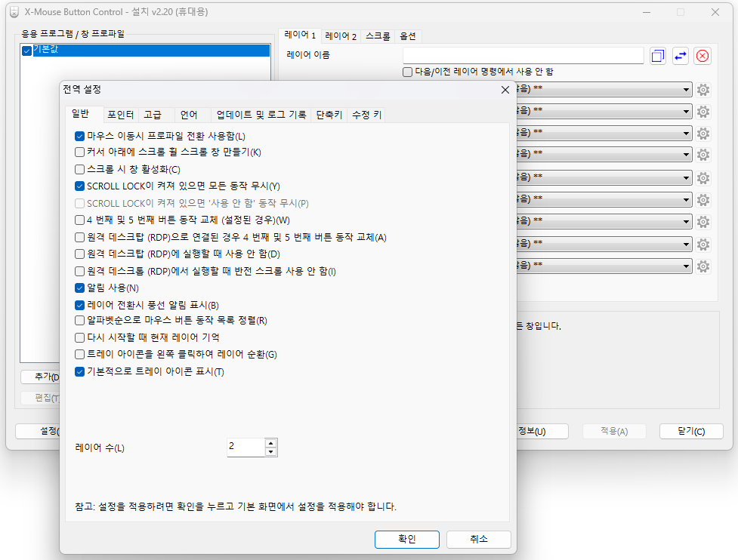Enable 커서 아래에 스크롤 휠 스크롤 창 만들기
This screenshot has height=560, width=738.
coord(79,152)
